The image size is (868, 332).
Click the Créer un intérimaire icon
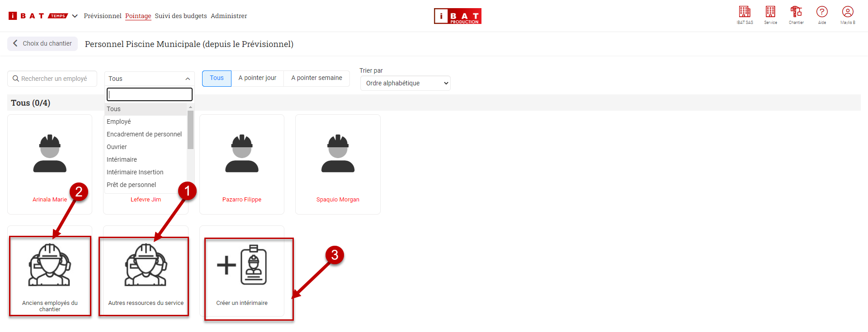click(242, 267)
